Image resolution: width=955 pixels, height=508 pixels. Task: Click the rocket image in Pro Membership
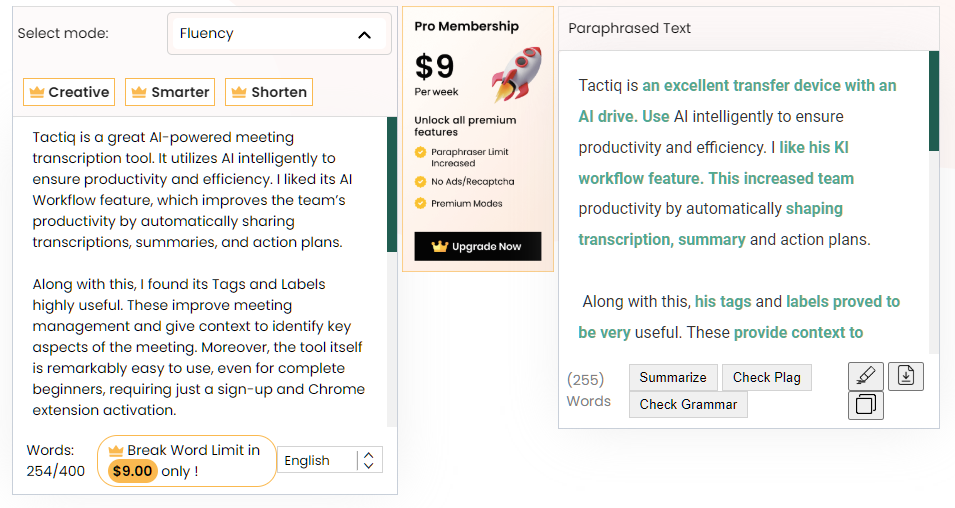tap(517, 74)
